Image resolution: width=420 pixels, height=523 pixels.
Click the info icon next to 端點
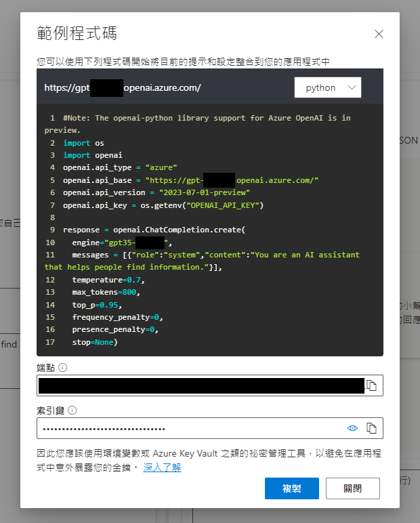[63, 368]
